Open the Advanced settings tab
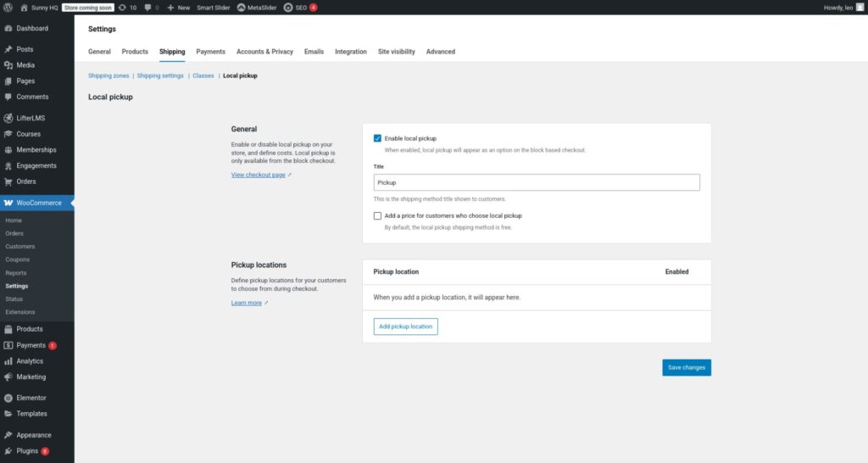This screenshot has width=868, height=463. [441, 52]
